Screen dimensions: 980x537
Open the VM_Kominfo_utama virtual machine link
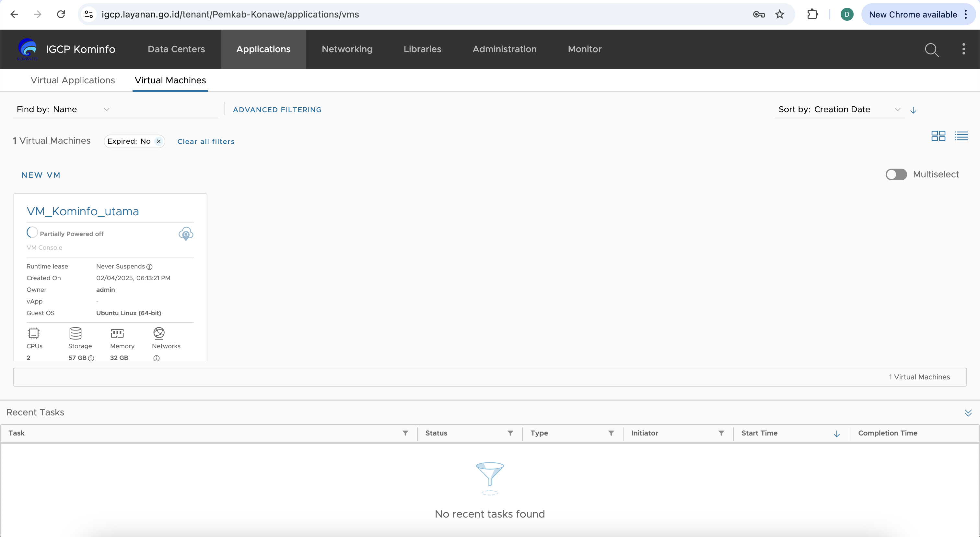[x=83, y=211]
